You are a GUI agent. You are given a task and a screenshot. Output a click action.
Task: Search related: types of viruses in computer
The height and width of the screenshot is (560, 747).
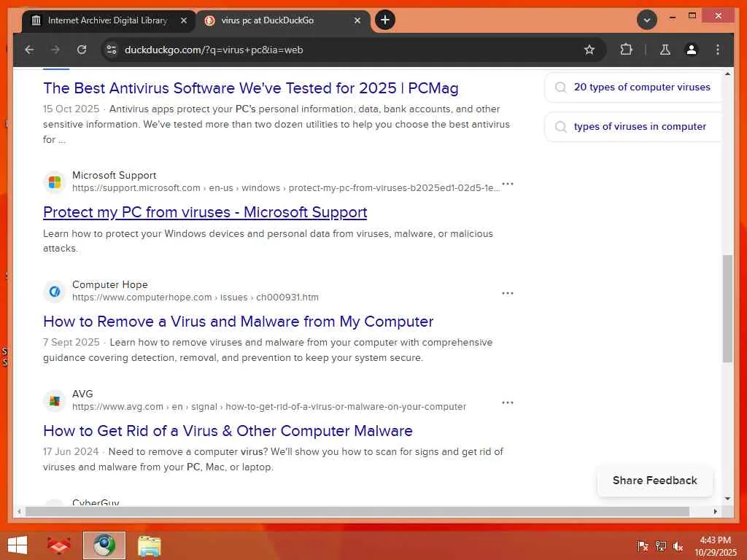pos(632,127)
